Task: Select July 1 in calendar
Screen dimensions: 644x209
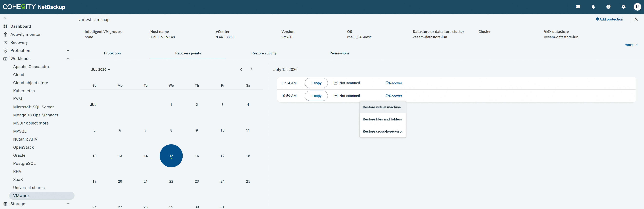Action: point(171,105)
